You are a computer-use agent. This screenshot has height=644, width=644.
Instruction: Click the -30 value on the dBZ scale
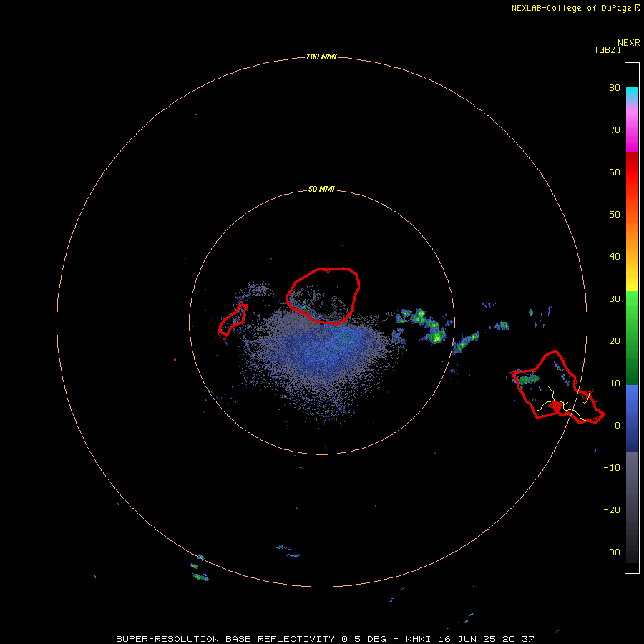[612, 552]
